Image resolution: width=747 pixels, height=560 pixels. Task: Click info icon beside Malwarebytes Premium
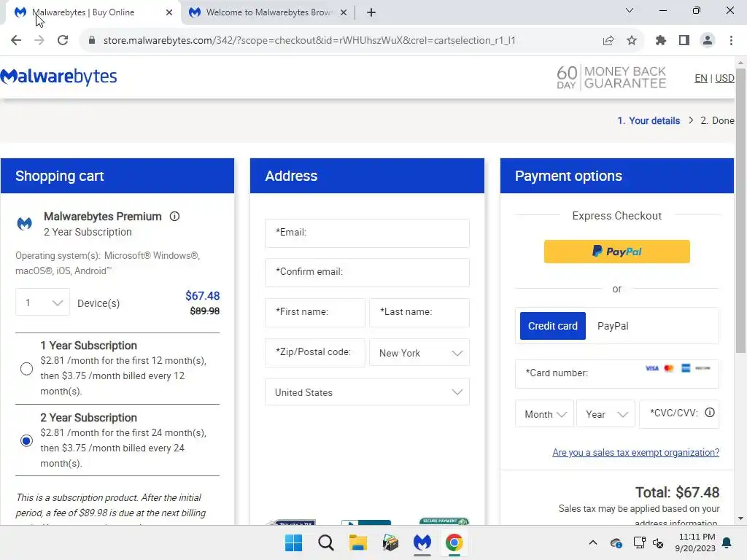tap(175, 216)
